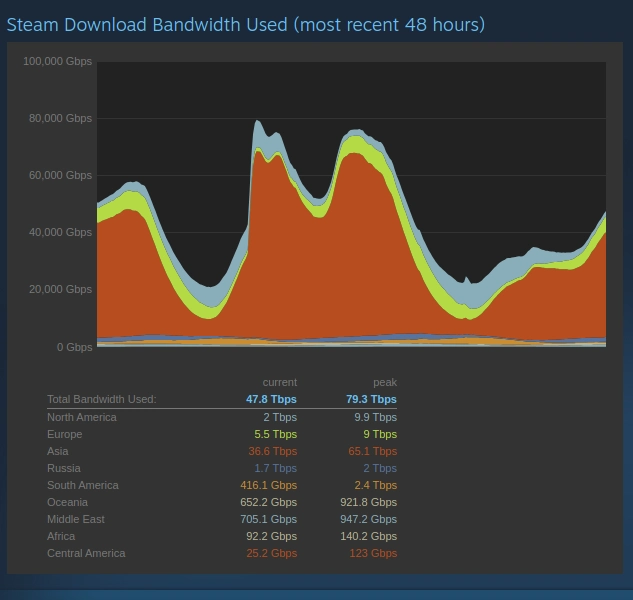Click Central America peak value 123 Gbps
The width and height of the screenshot is (633, 600).
pyautogui.click(x=373, y=553)
